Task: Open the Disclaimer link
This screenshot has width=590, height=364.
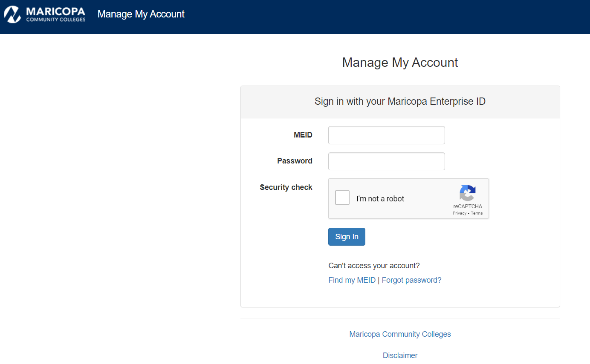Action: click(x=400, y=355)
